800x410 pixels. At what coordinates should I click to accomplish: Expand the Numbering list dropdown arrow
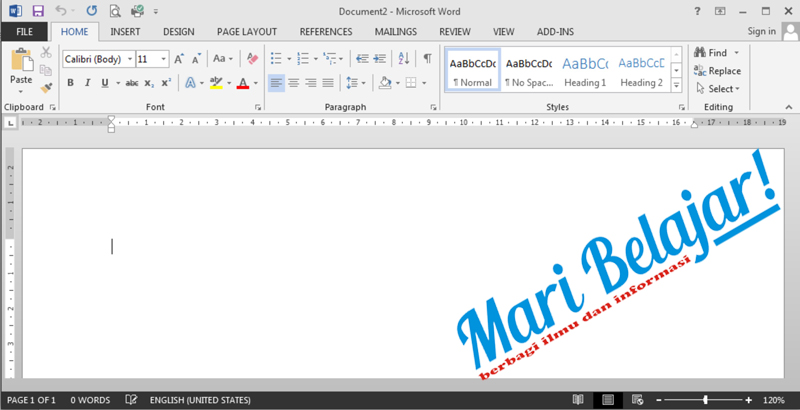[x=315, y=59]
